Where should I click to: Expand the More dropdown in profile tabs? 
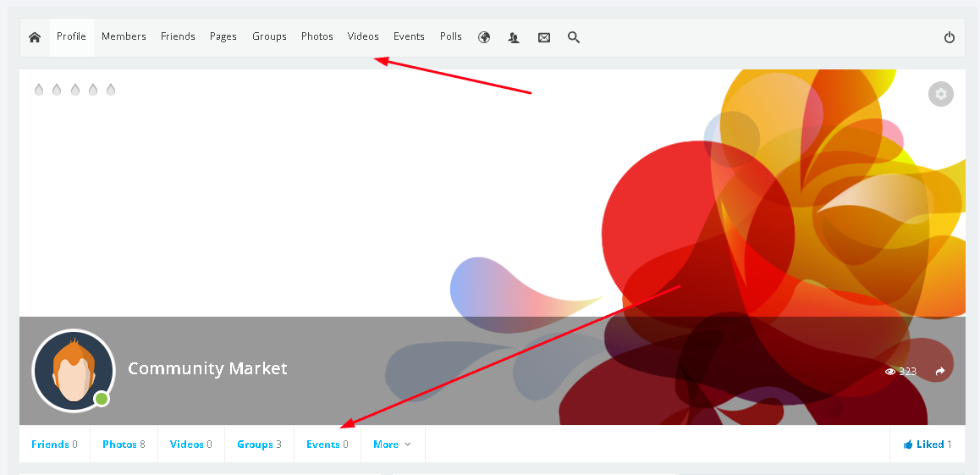click(392, 445)
